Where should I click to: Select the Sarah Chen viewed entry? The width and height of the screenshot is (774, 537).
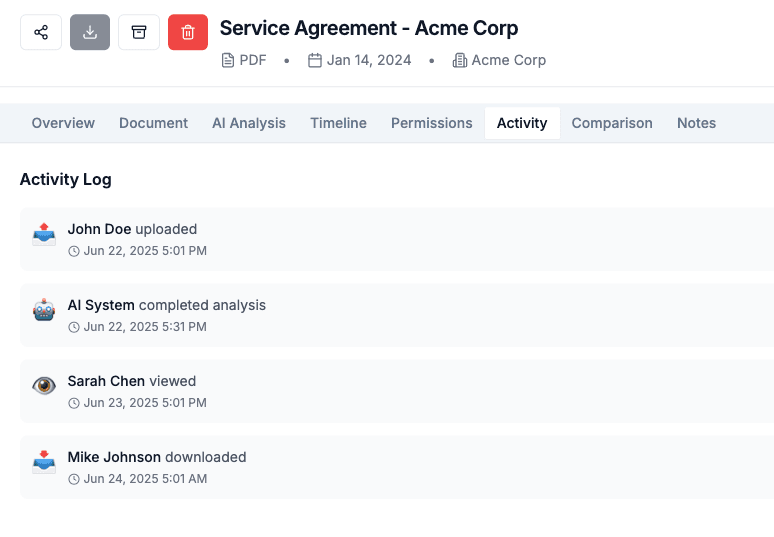click(397, 391)
